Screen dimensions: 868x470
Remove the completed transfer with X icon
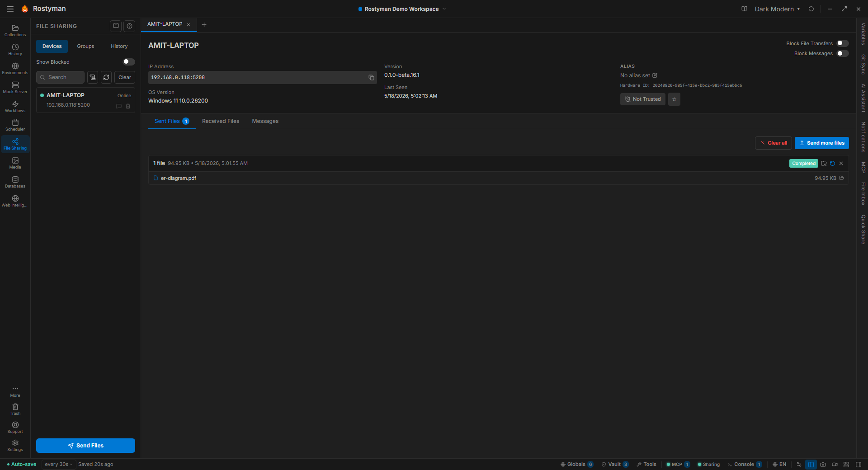coord(841,164)
